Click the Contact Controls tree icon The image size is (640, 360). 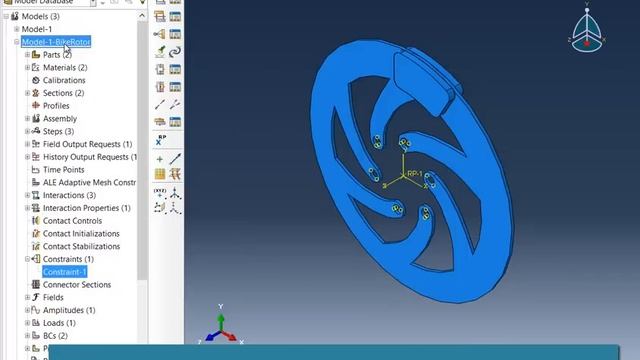tap(36, 220)
